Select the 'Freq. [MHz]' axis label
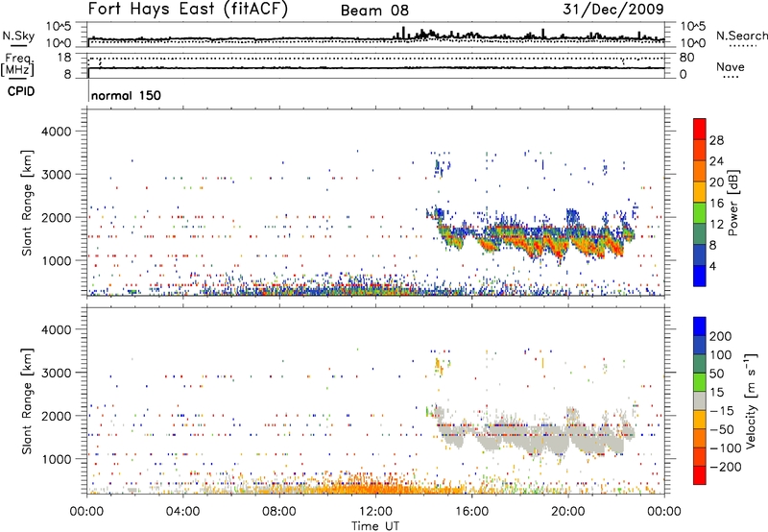 pos(18,65)
